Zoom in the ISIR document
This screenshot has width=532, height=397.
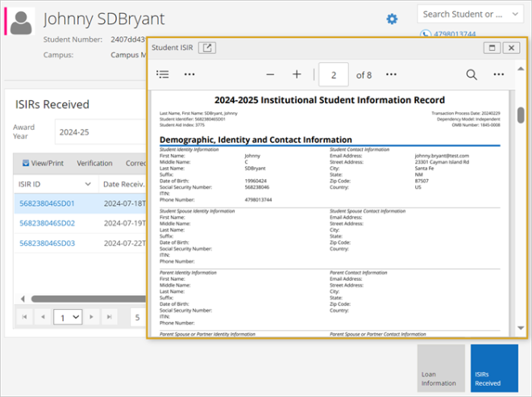tap(297, 74)
